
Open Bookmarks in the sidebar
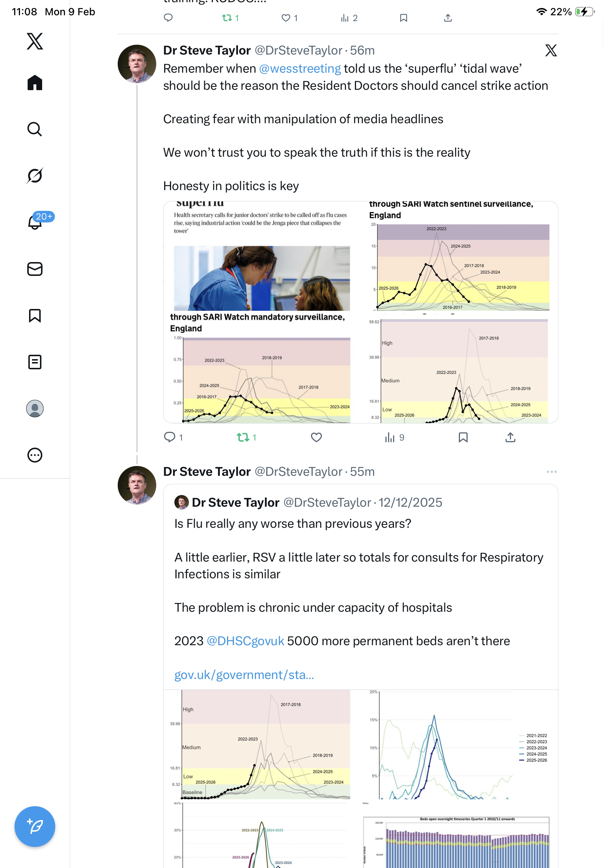click(35, 315)
